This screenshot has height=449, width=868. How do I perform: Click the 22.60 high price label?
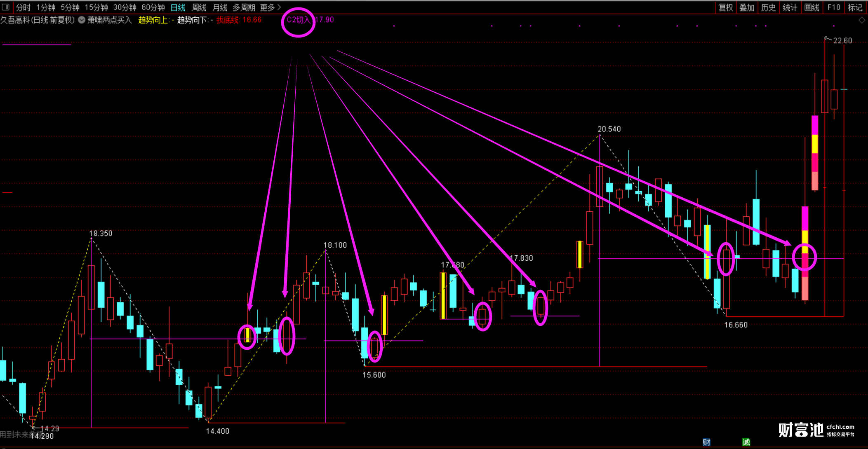(x=842, y=40)
